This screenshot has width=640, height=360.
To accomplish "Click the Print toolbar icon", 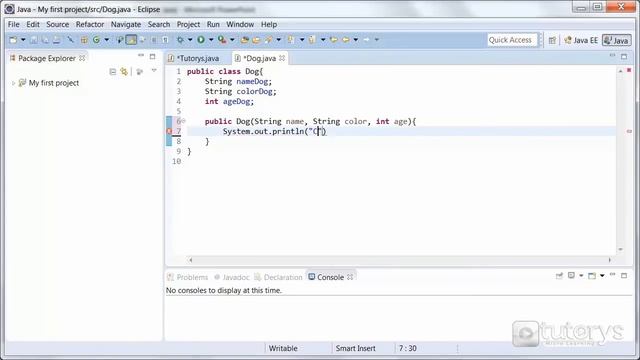I will point(57,40).
